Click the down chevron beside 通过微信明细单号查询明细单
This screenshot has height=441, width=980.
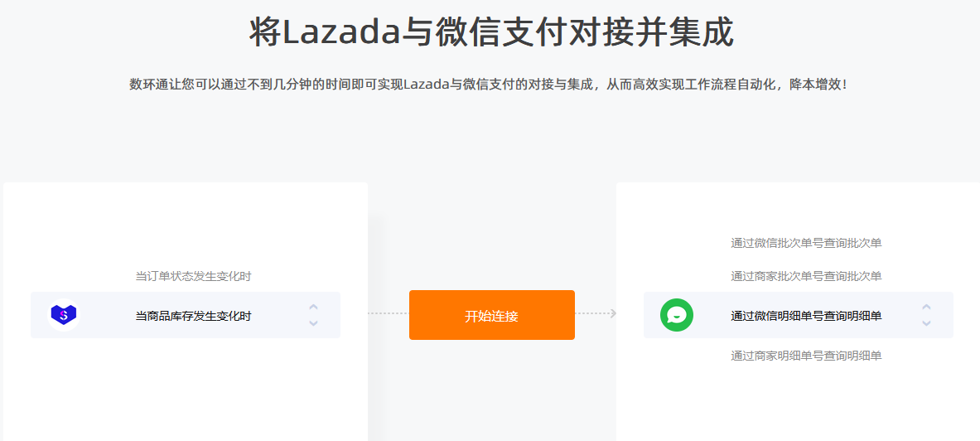click(x=926, y=322)
